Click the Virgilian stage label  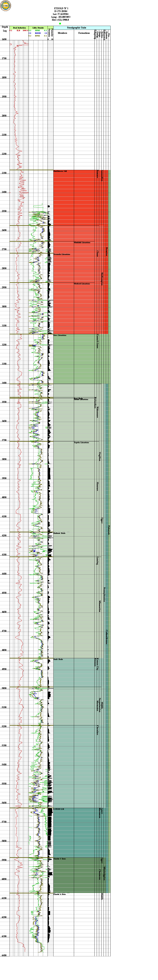tap(100, 457)
